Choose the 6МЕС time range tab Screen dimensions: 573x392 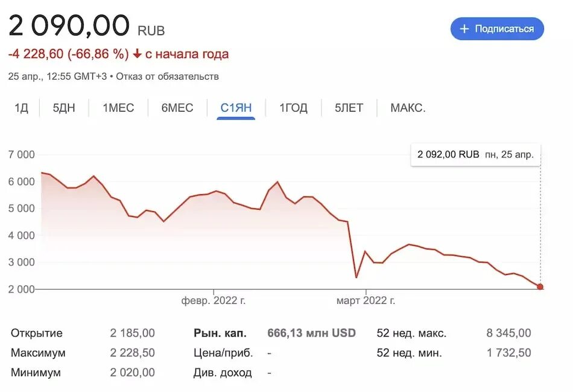(177, 108)
